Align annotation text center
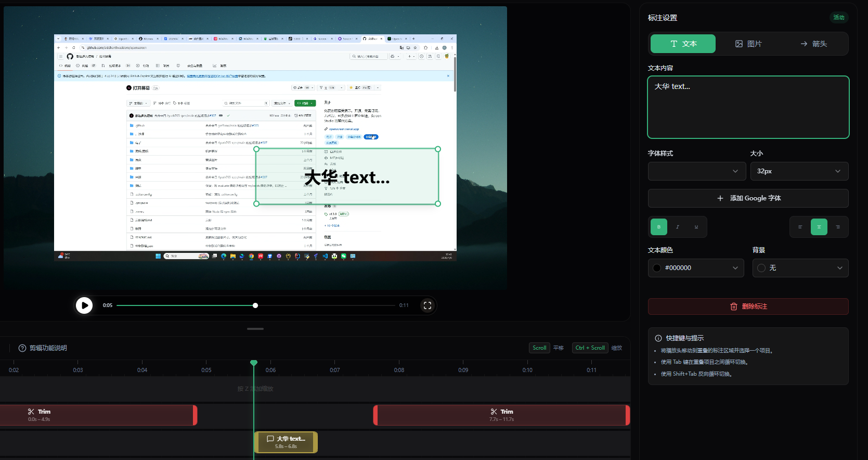Screen dimensions: 868x460 coord(819,227)
